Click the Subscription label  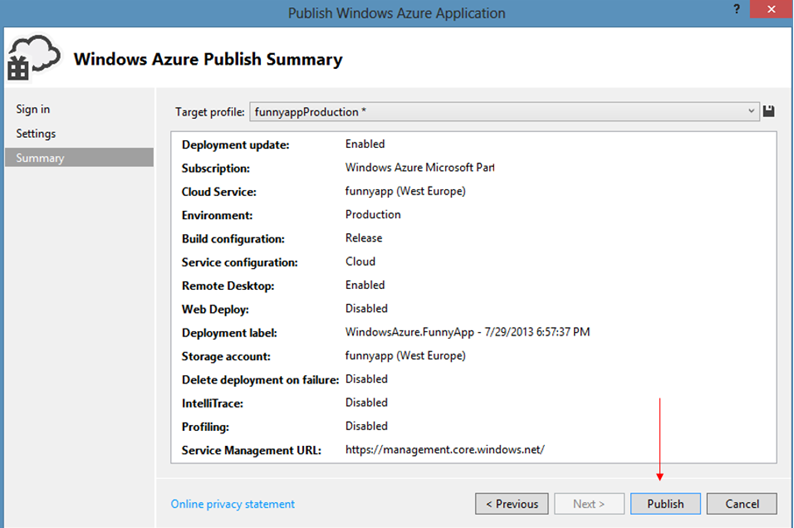tap(216, 168)
